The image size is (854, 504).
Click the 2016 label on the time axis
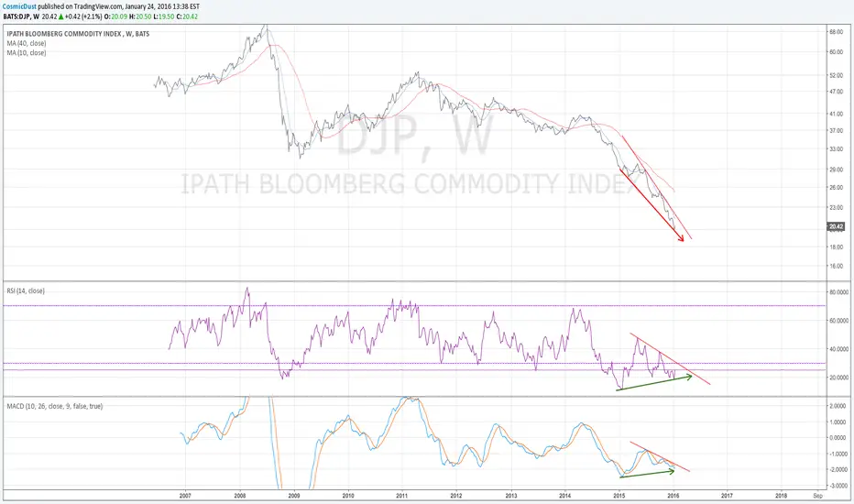[673, 496]
